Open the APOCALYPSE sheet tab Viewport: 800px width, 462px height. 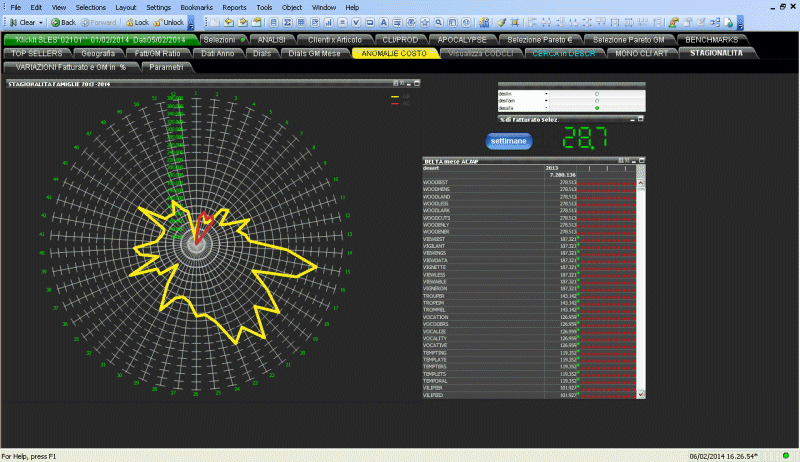(462, 40)
